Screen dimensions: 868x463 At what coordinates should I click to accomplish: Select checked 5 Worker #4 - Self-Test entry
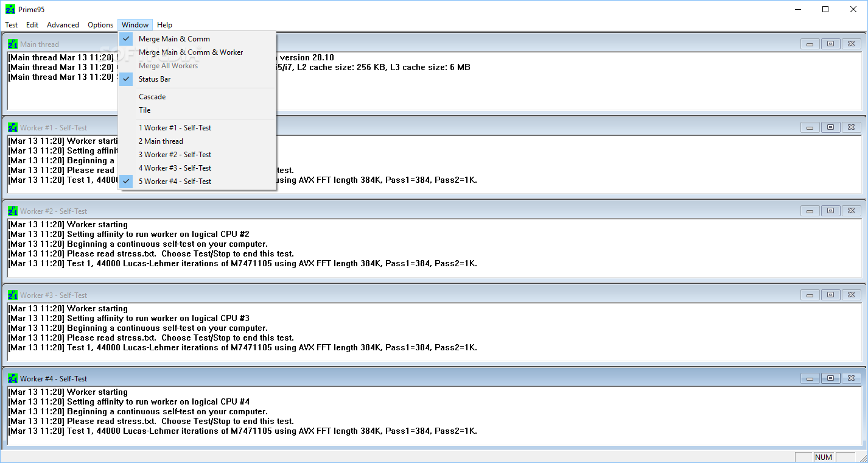point(197,181)
